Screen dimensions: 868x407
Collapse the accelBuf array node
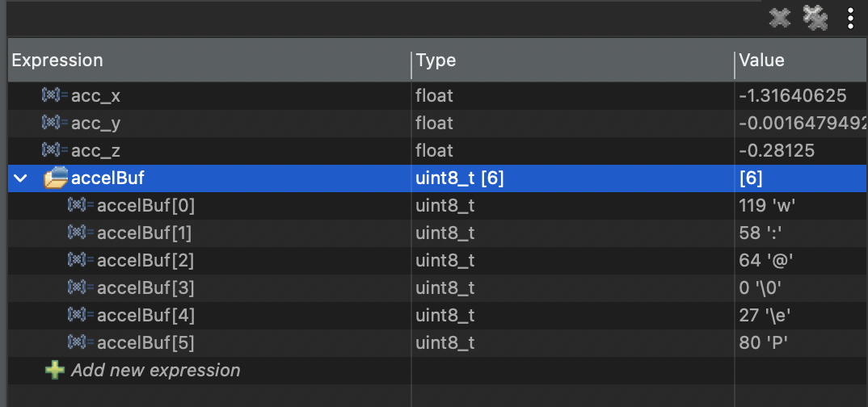pyautogui.click(x=21, y=178)
